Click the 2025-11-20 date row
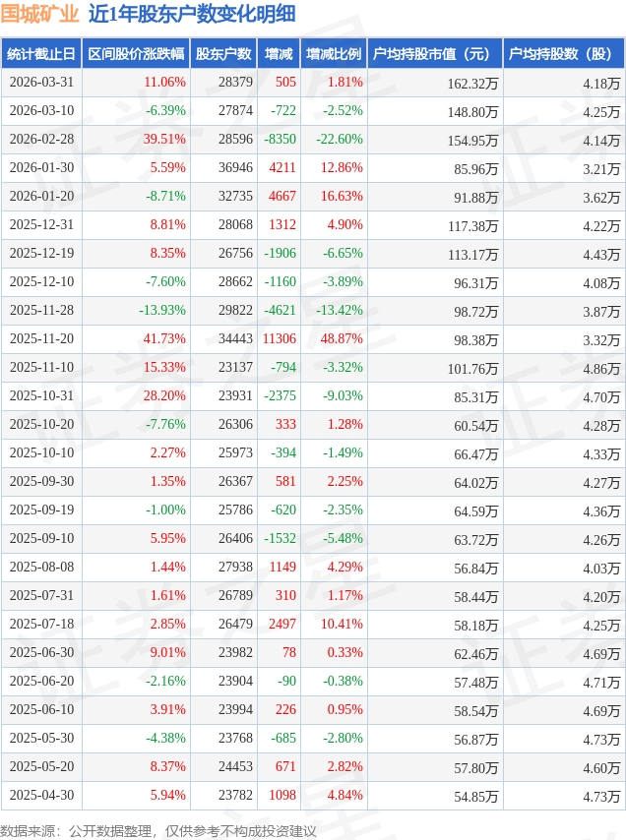 [41, 339]
